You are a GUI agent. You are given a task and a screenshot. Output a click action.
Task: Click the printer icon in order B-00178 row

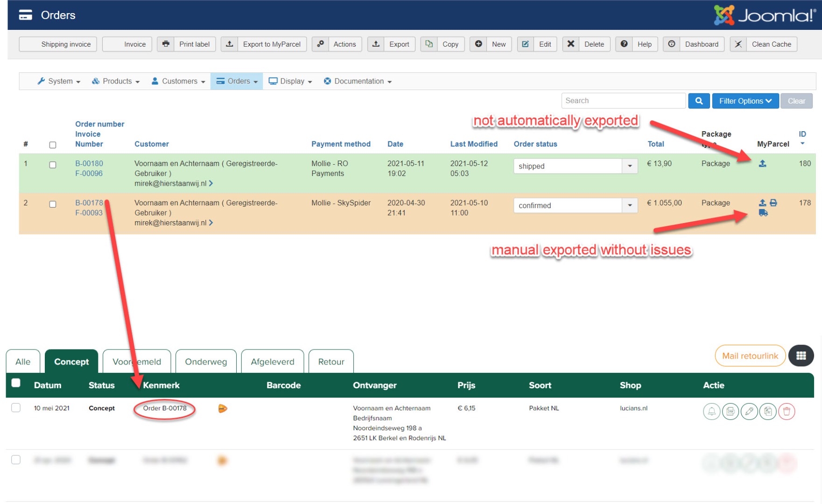(x=773, y=203)
